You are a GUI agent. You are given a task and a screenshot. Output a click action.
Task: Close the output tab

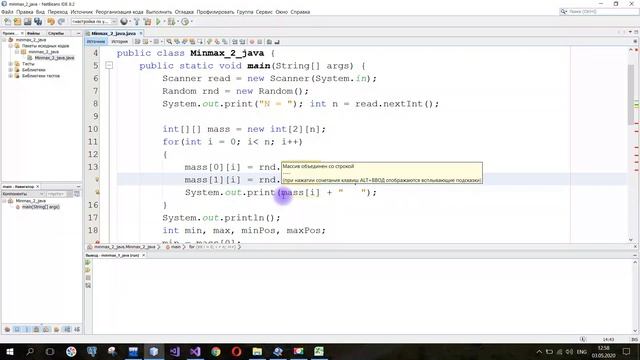(143, 255)
